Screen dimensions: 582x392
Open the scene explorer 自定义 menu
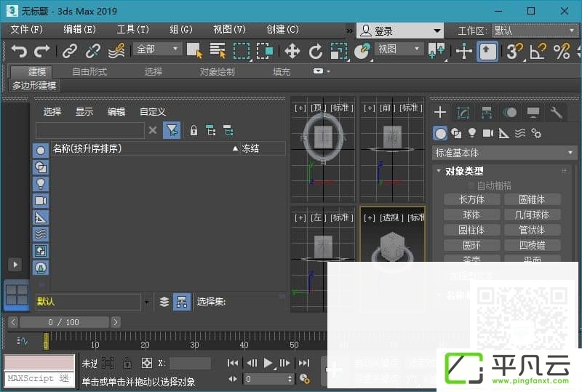153,112
